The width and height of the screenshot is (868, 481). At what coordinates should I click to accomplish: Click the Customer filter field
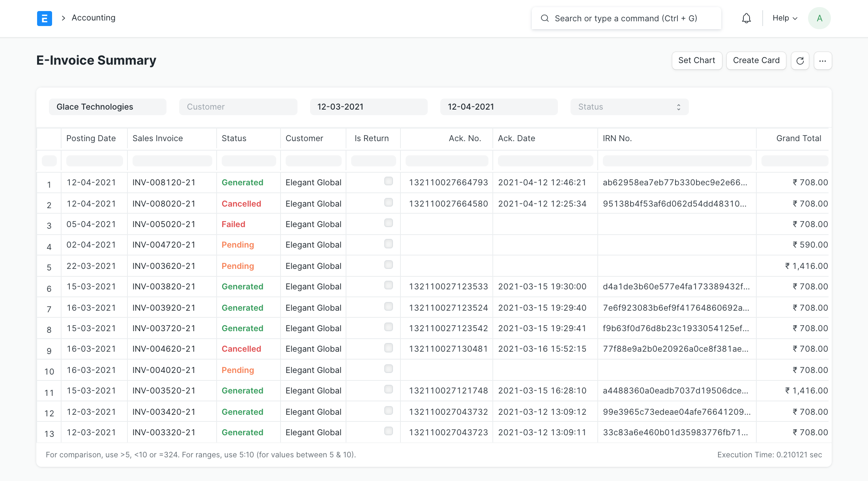[238, 107]
